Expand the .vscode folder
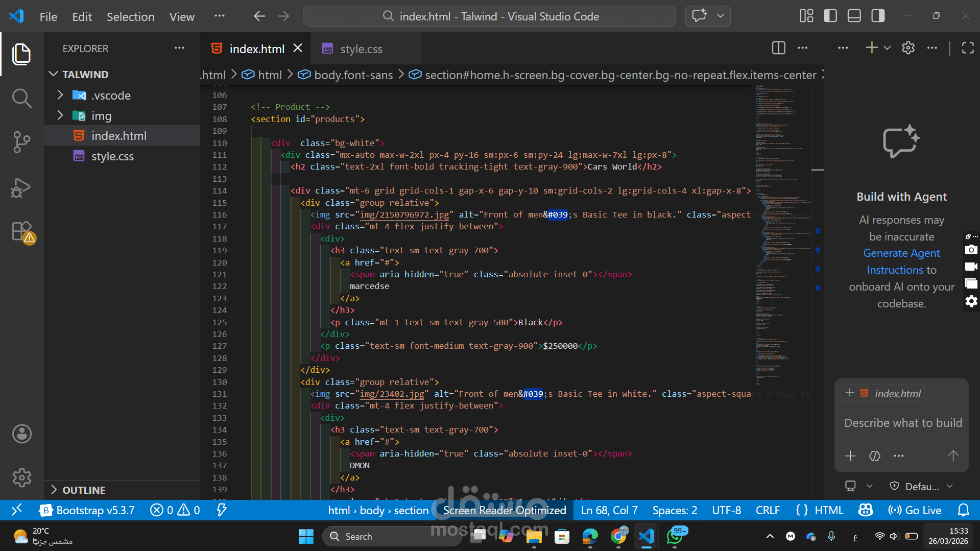The width and height of the screenshot is (980, 551). pos(111,95)
